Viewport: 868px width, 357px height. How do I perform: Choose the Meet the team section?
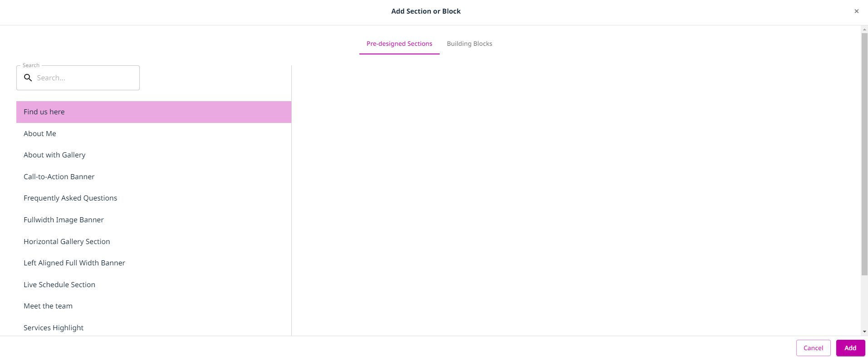click(x=154, y=306)
